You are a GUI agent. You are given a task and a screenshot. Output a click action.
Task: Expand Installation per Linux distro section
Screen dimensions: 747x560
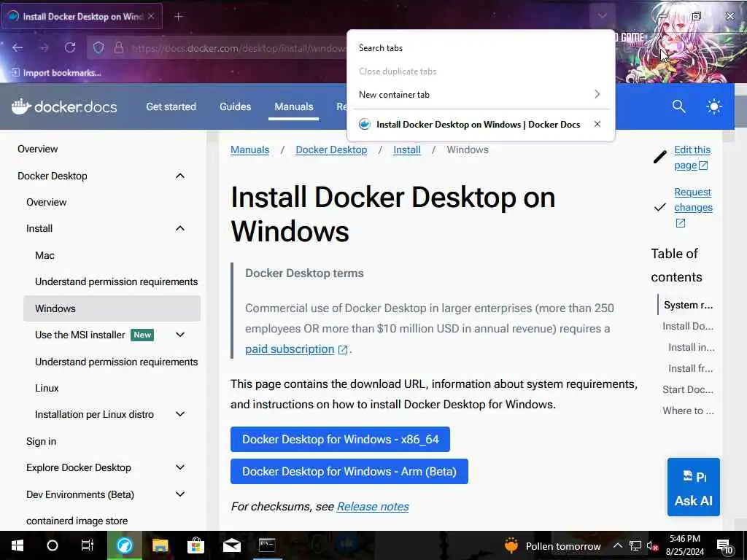180,414
